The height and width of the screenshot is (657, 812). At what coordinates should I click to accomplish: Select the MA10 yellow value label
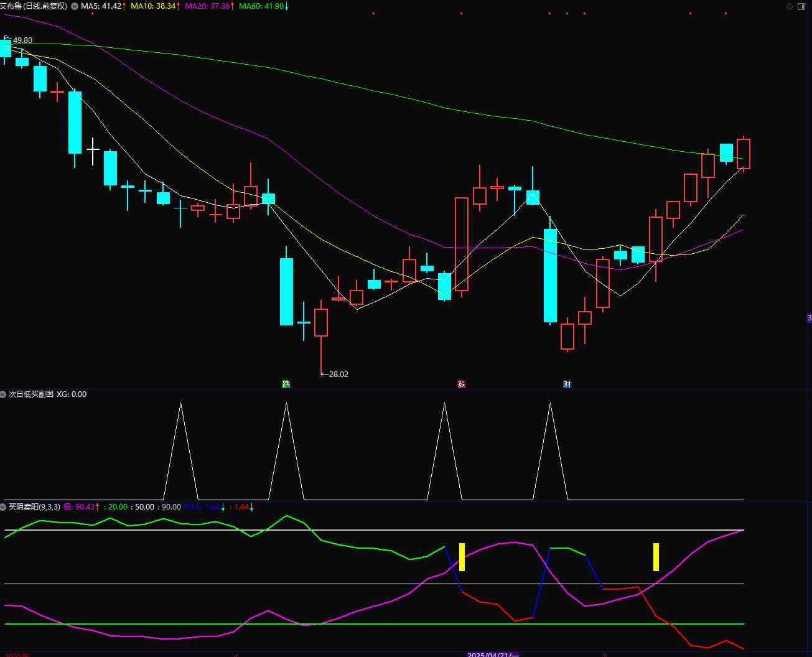coord(154,6)
